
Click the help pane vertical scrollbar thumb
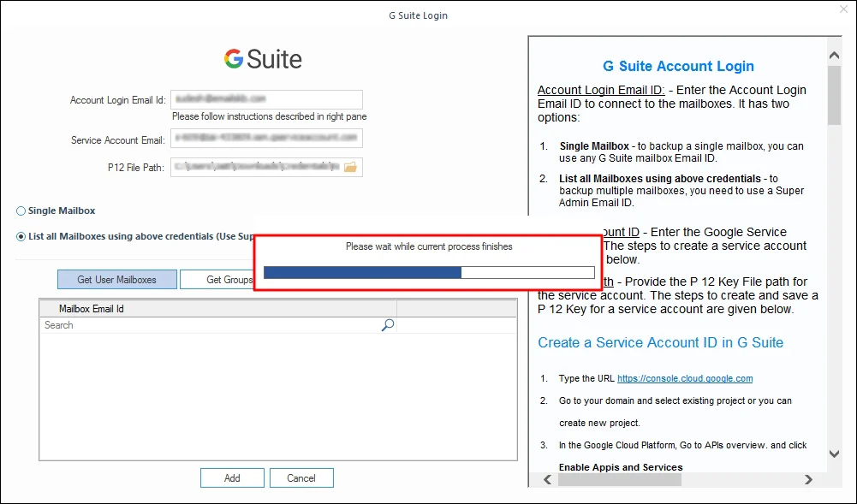point(834,96)
